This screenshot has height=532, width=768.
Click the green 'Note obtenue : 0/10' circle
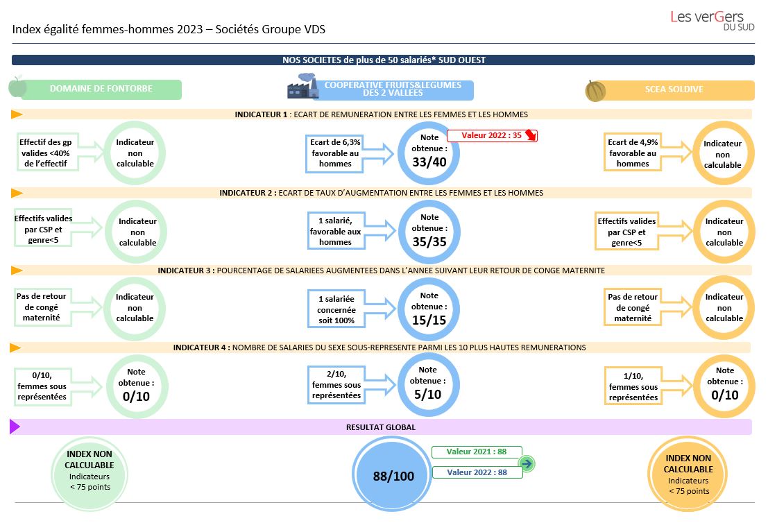click(x=137, y=386)
